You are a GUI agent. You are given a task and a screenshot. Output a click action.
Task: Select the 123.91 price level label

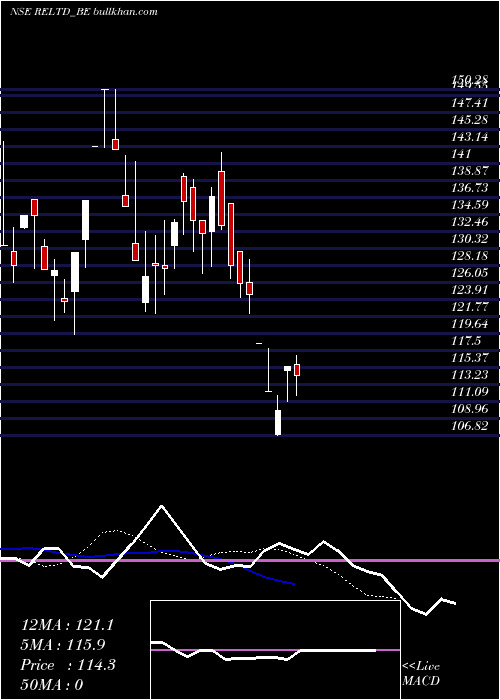[470, 290]
